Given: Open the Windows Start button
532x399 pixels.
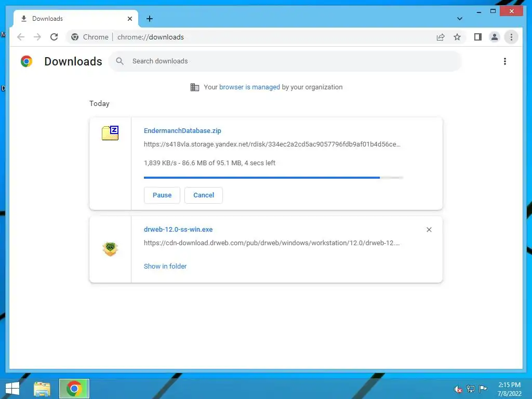Looking at the screenshot, I should tap(12, 389).
